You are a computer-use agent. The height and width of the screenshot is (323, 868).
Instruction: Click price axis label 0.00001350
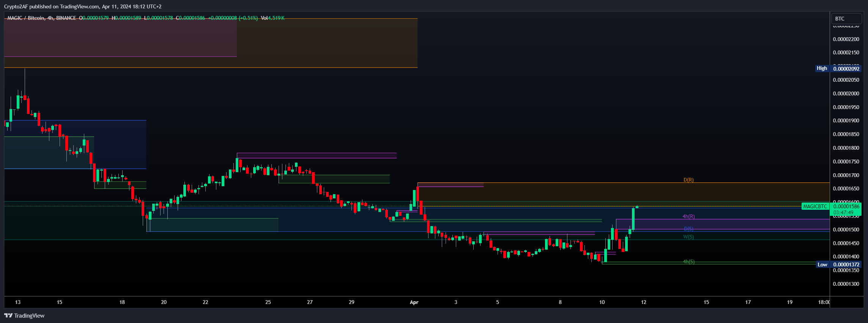[846, 271]
